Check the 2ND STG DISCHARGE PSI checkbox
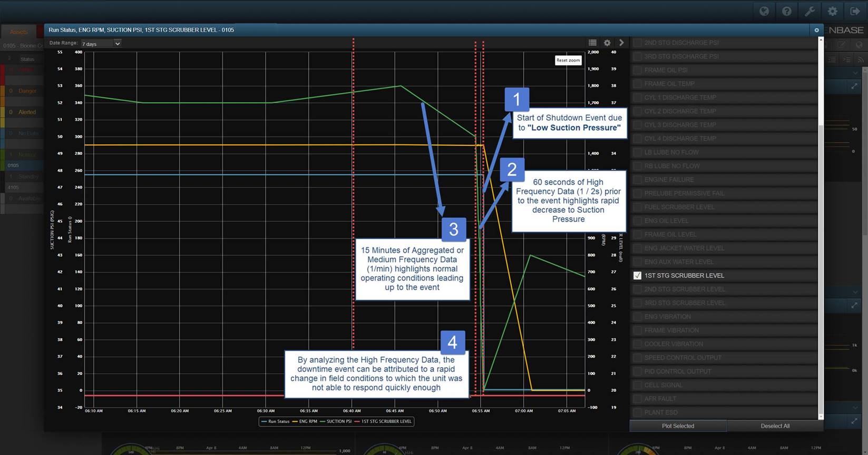Image resolution: width=868 pixels, height=455 pixels. coord(637,43)
